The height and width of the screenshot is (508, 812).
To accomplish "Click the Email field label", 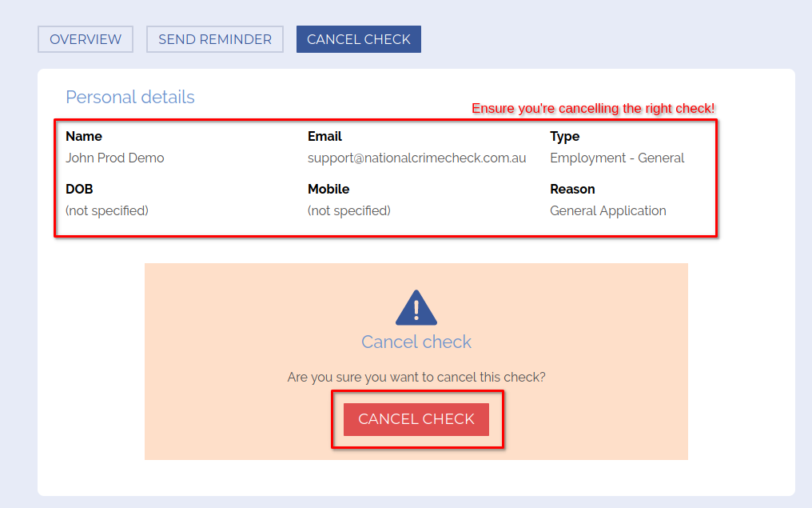I will pyautogui.click(x=324, y=136).
